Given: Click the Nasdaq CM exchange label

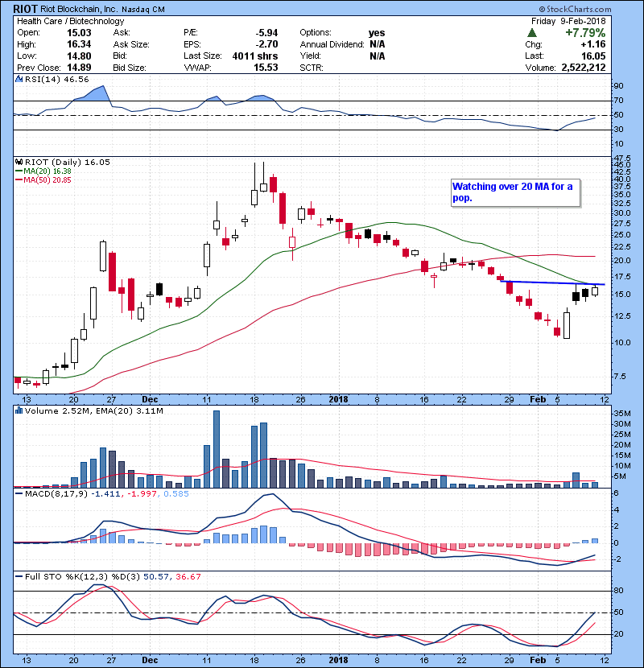Looking at the screenshot, I should (x=143, y=10).
